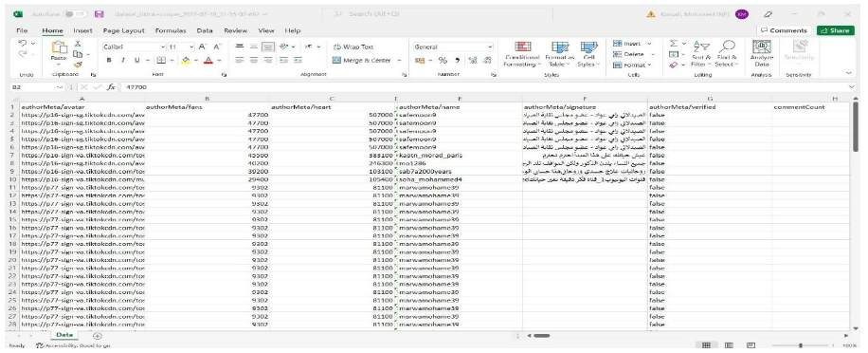Toggle Align Left
Image resolution: width=868 pixels, height=353 pixels.
[240, 60]
